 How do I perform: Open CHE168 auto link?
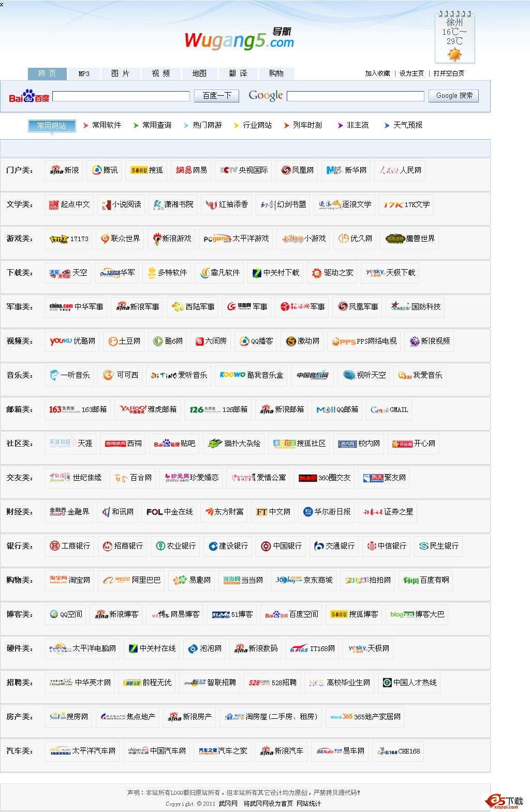(398, 751)
